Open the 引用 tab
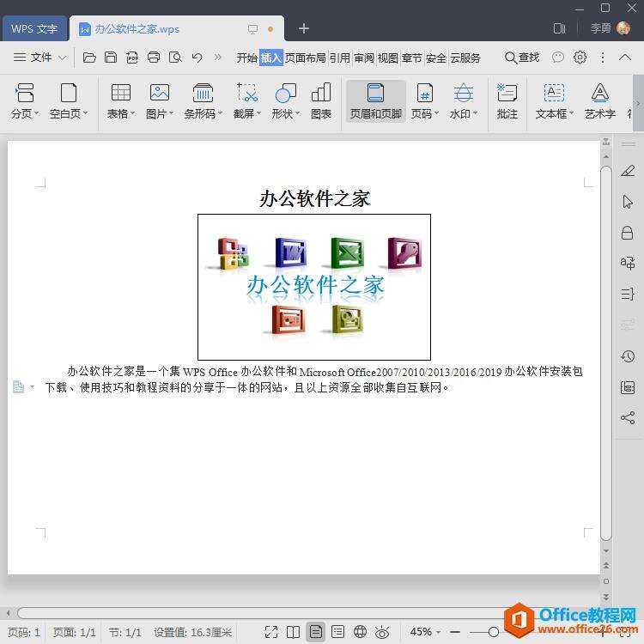This screenshot has height=644, width=644. pos(340,58)
